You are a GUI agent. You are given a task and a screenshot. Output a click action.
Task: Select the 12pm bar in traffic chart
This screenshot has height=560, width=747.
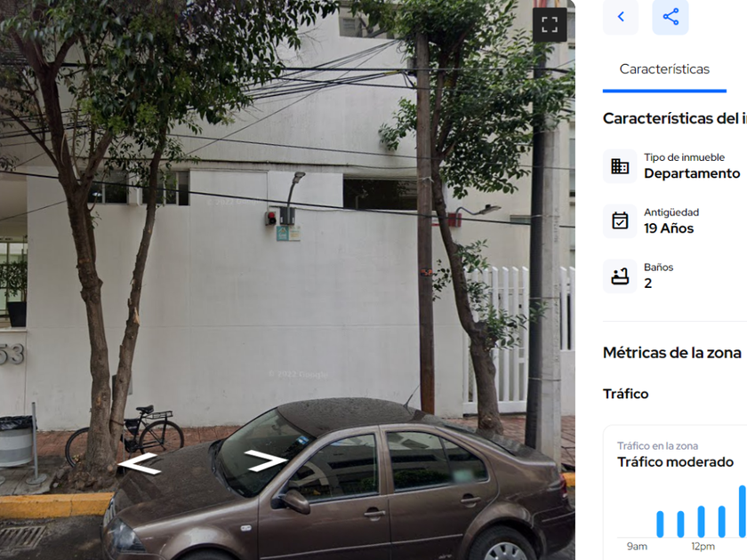tap(702, 522)
